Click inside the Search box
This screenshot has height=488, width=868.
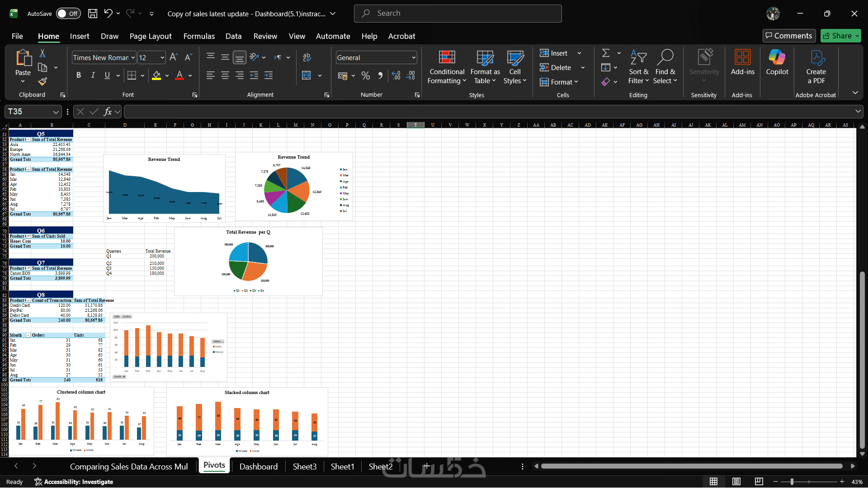458,14
